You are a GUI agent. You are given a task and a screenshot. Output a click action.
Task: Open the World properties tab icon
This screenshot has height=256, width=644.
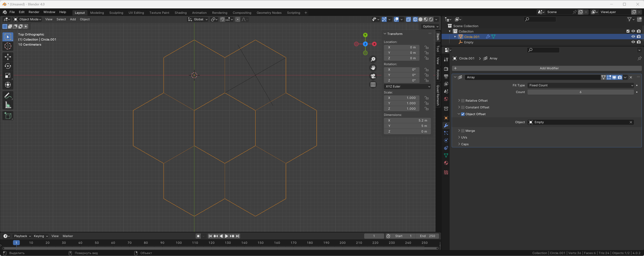click(446, 99)
